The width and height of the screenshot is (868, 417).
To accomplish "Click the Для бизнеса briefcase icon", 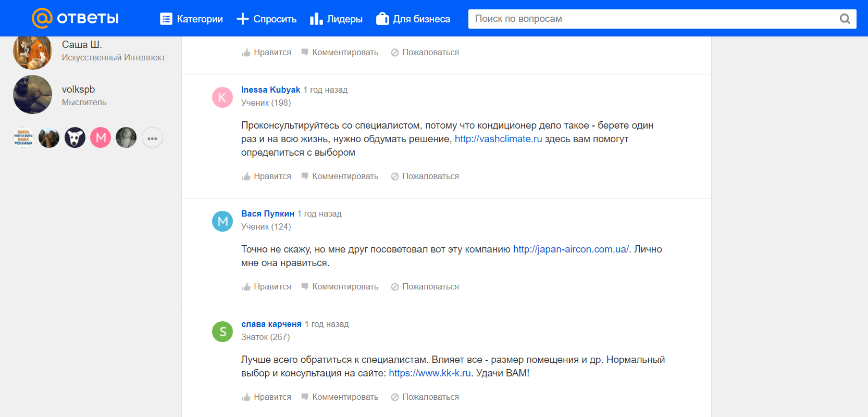I will [x=382, y=19].
